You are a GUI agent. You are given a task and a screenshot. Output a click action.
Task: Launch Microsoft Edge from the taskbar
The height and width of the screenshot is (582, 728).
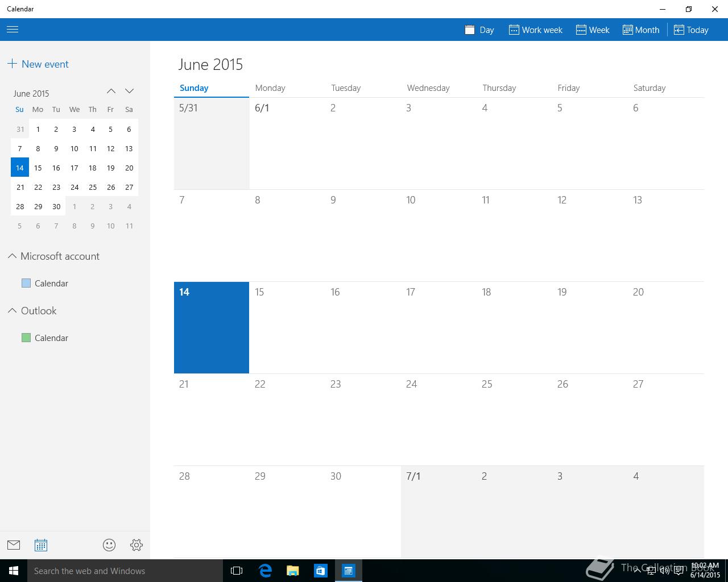tap(265, 571)
